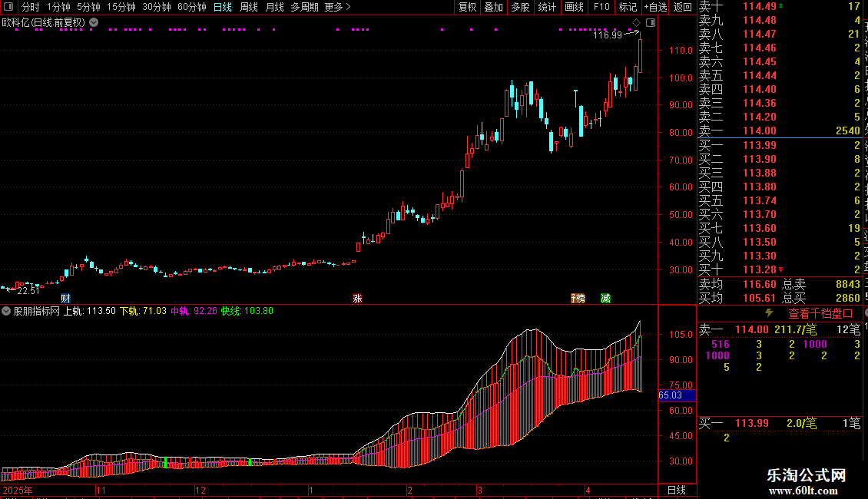The image size is (868, 499).
Task: Expand 更多 timeframe options
Action: click(337, 7)
